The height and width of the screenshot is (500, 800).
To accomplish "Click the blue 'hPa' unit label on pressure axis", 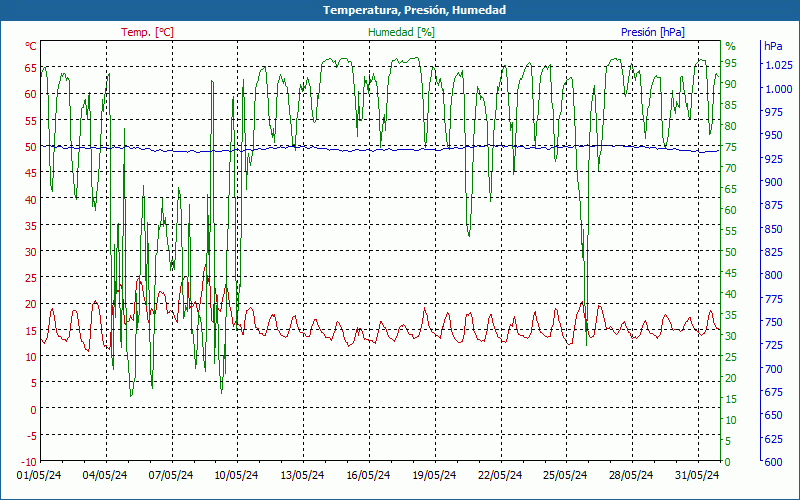I will [x=773, y=46].
